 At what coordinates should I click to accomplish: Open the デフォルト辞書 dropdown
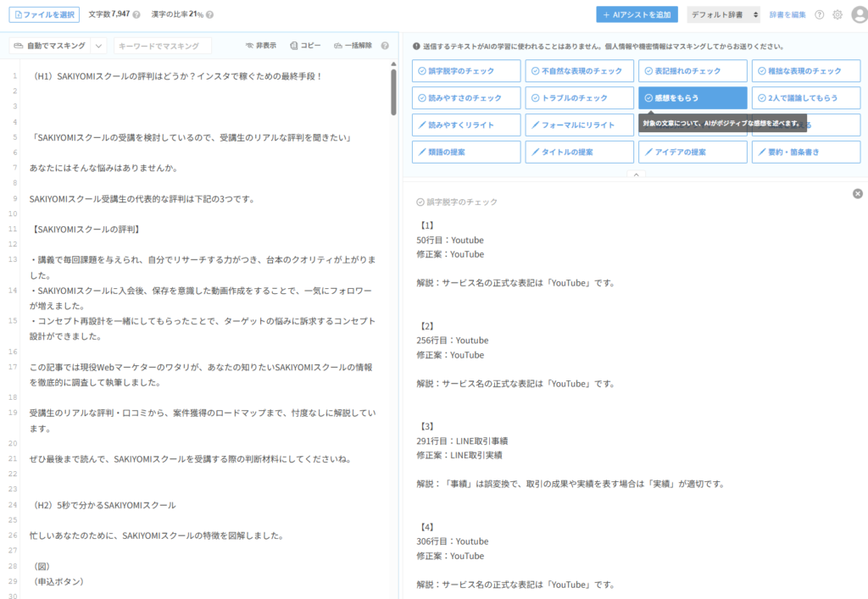[724, 15]
